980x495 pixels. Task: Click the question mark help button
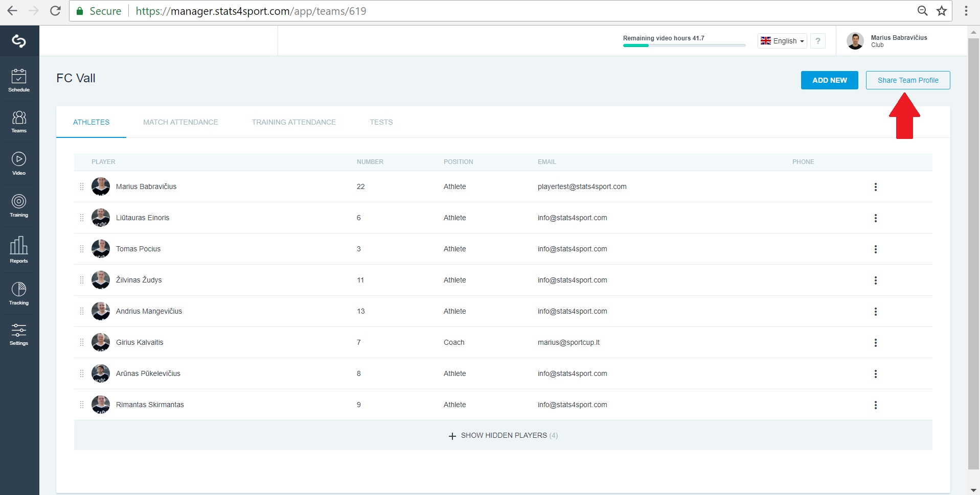(818, 41)
